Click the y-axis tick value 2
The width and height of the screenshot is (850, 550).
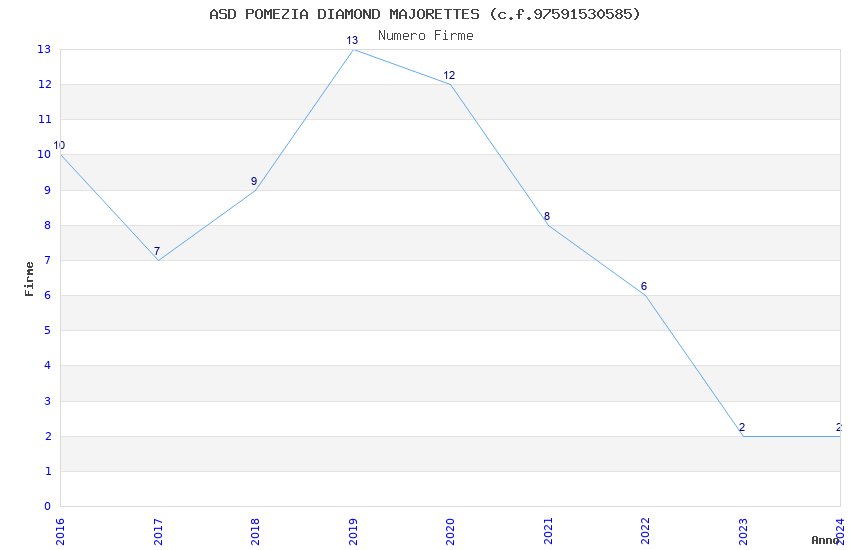point(48,436)
